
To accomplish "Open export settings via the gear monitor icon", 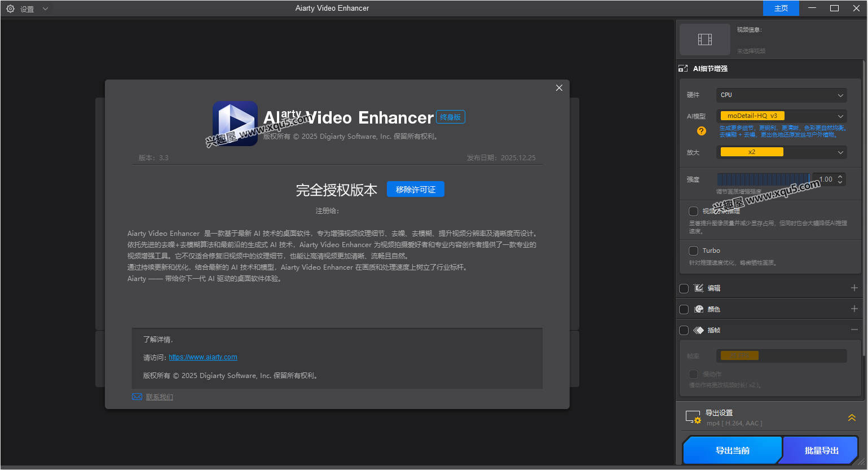I will click(x=693, y=416).
